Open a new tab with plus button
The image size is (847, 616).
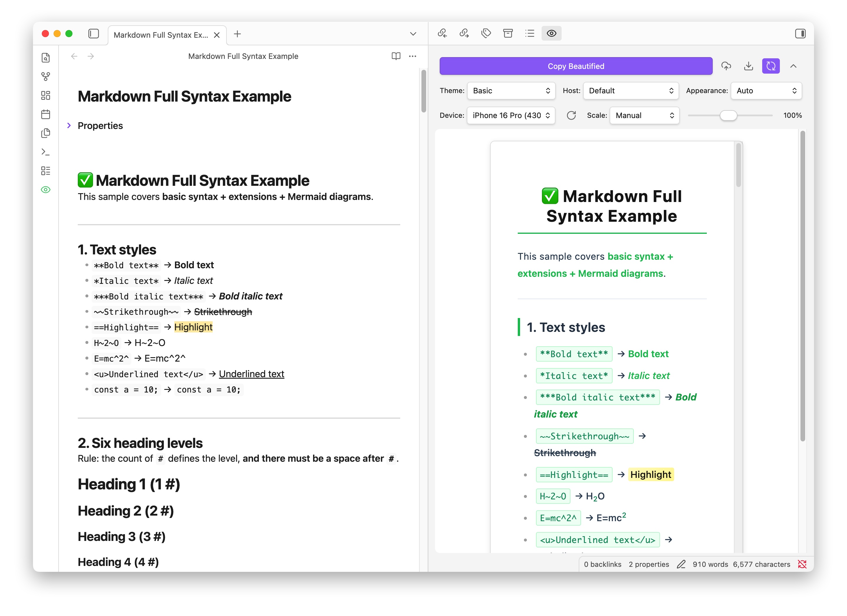[x=237, y=34]
